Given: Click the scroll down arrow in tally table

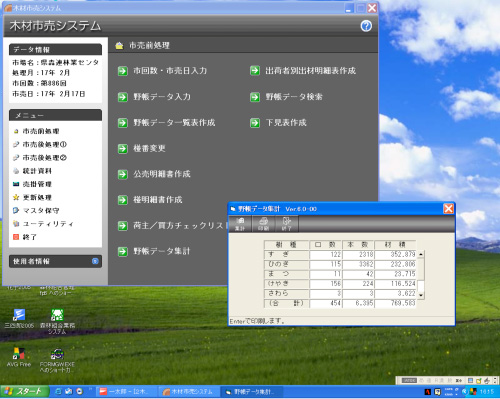Looking at the screenshot, I should 421,295.
